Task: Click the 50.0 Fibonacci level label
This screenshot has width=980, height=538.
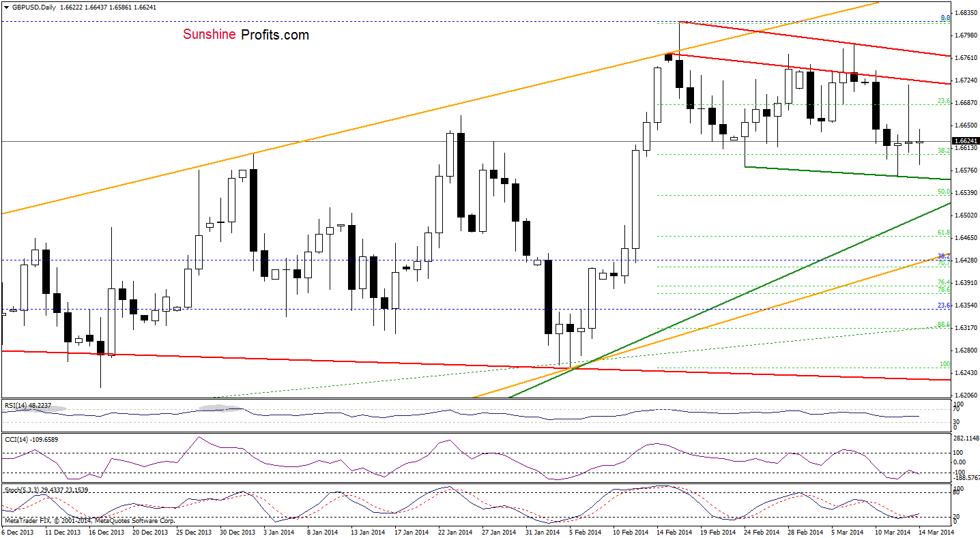Action: [x=945, y=192]
